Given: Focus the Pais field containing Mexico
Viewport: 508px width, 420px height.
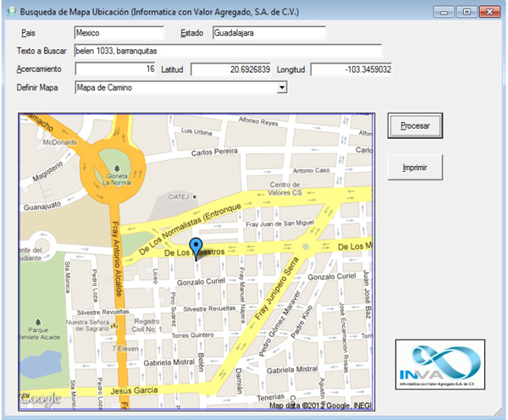Looking at the screenshot, I should point(122,33).
